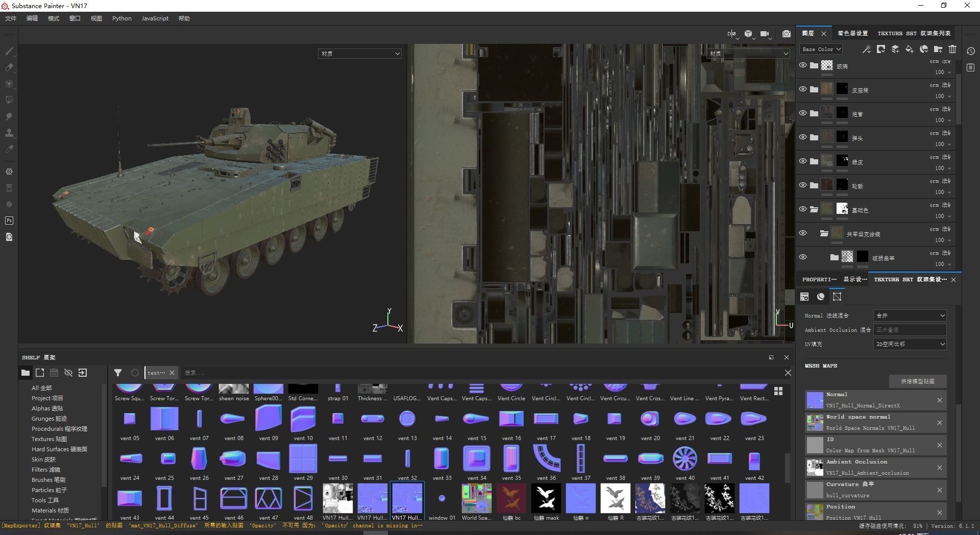Select the Smudge tool in left toolbar

(x=9, y=116)
